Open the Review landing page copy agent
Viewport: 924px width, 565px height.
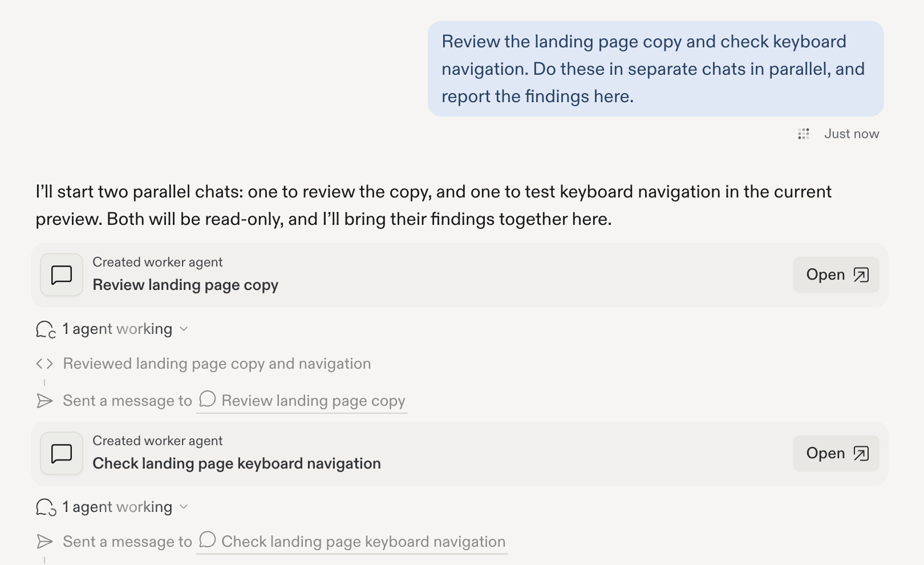click(836, 275)
